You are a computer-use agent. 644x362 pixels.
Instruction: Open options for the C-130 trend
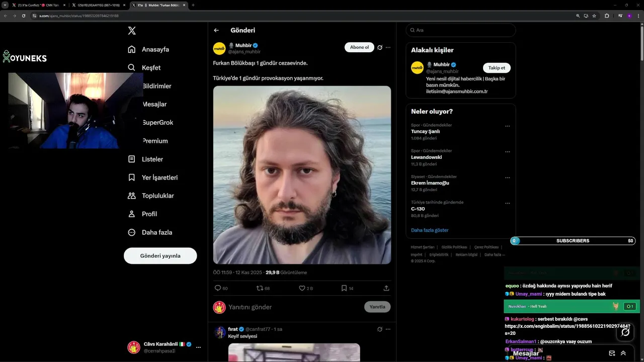click(507, 203)
